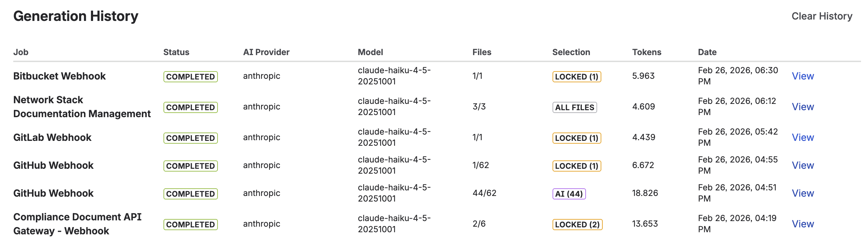Image resolution: width=868 pixels, height=242 pixels.
Task: View the Network Stack Documentation Management job
Action: pos(802,107)
